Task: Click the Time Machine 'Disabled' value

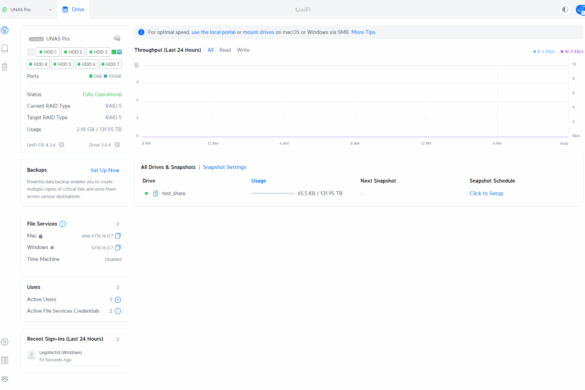Action: [x=113, y=259]
